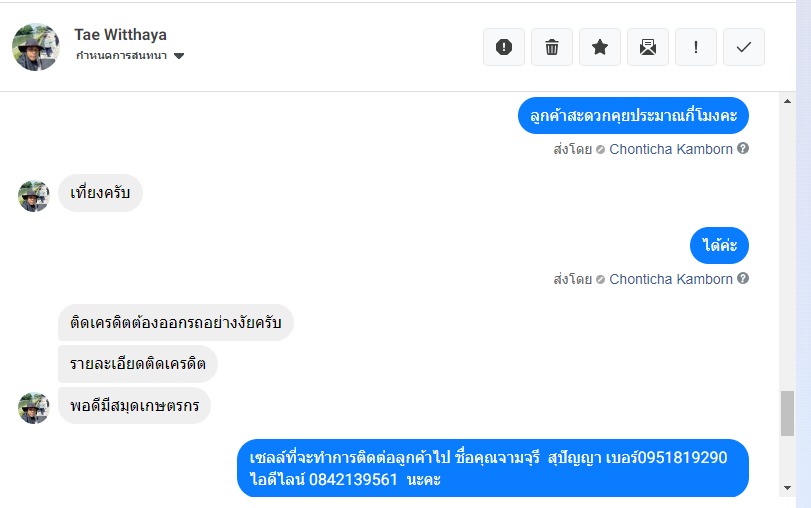Open Tae Witthaya's header profile picture
The height and width of the screenshot is (508, 811).
[x=36, y=47]
